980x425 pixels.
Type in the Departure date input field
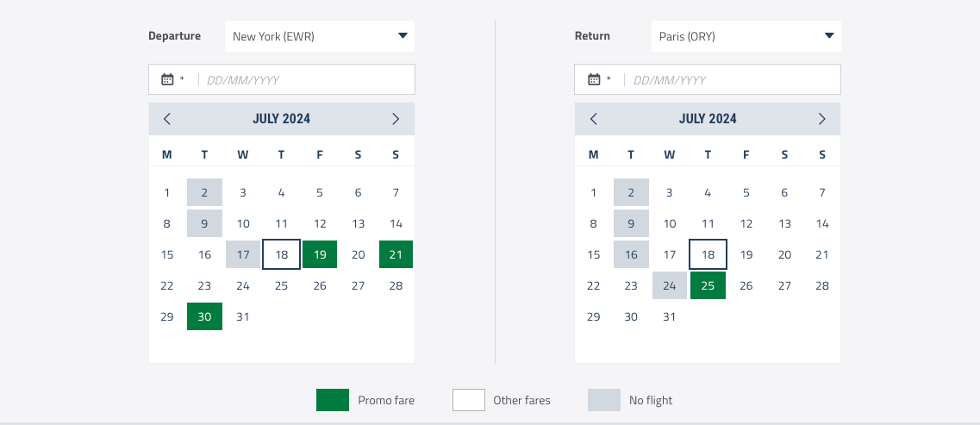[x=306, y=80]
